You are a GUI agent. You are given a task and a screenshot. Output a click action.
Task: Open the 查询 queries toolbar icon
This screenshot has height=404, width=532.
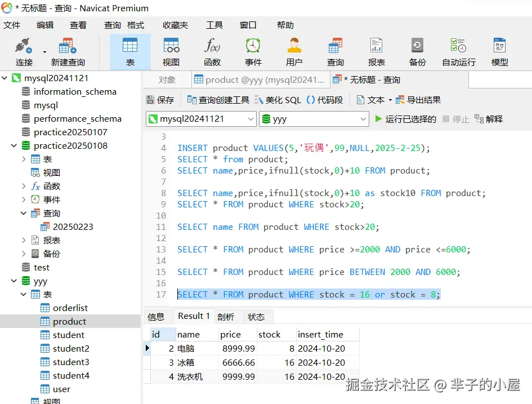[335, 52]
